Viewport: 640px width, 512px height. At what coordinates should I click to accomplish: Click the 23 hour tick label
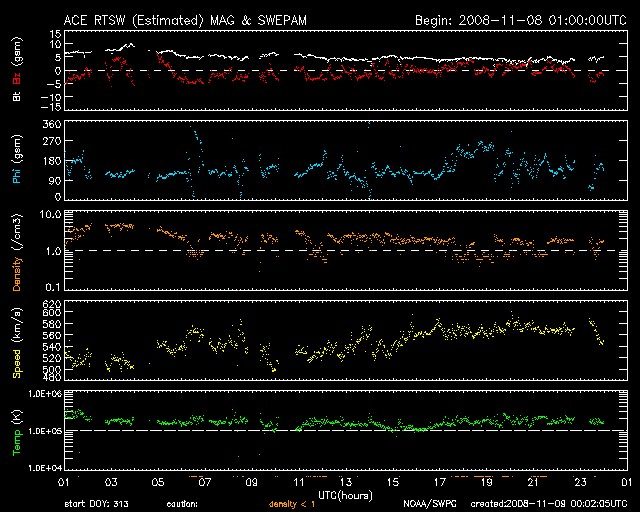point(579,481)
